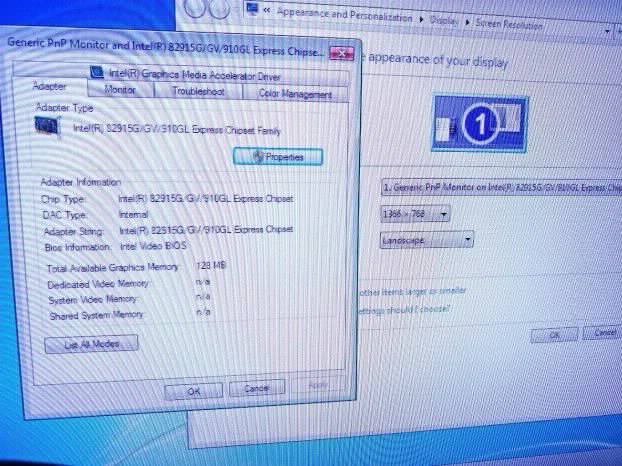Click the List All Modes button

pyautogui.click(x=91, y=344)
